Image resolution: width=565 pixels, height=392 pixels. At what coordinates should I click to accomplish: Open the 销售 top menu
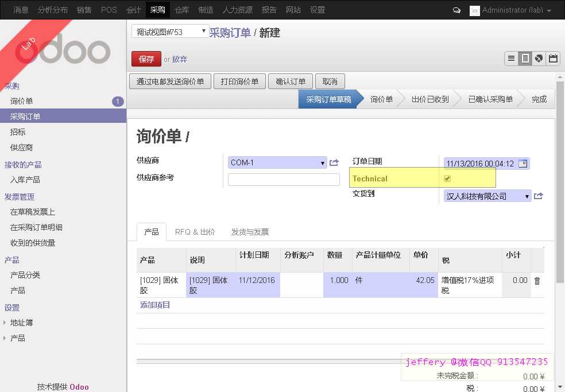tap(84, 10)
